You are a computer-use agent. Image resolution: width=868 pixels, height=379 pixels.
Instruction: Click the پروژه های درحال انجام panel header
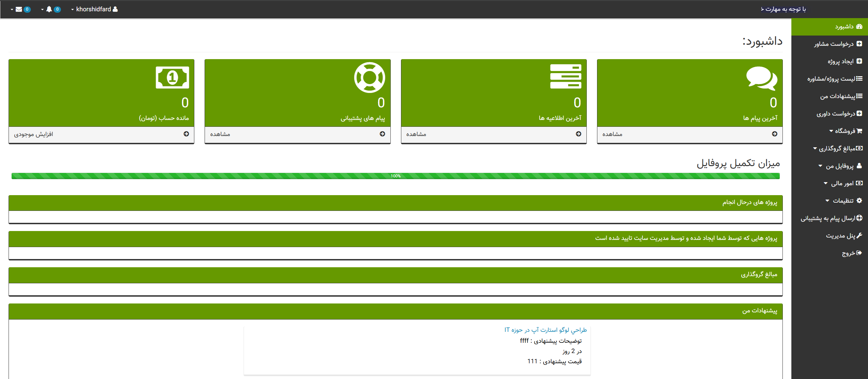pyautogui.click(x=396, y=203)
